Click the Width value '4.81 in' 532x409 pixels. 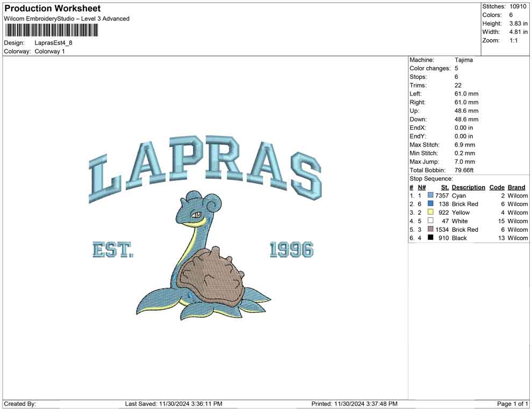pos(518,32)
